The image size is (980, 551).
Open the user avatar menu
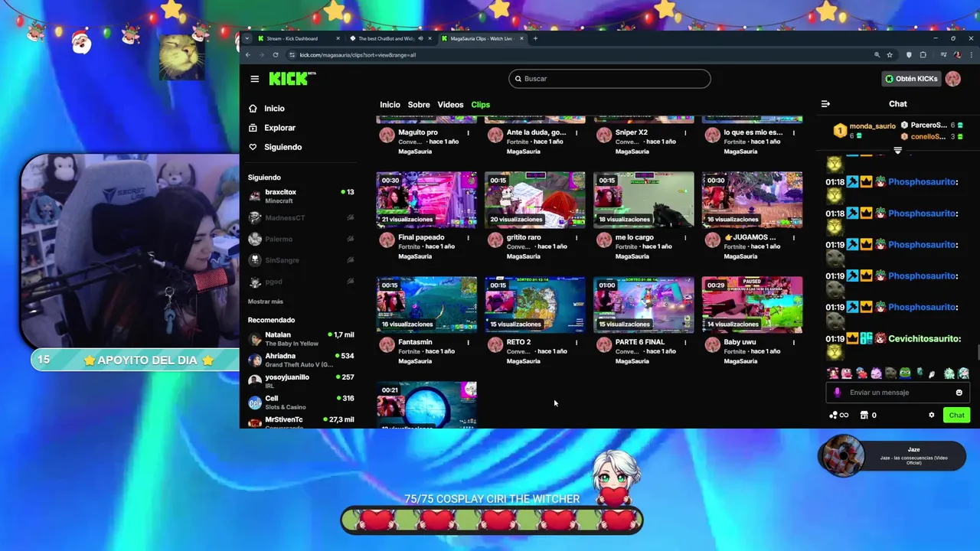(953, 79)
